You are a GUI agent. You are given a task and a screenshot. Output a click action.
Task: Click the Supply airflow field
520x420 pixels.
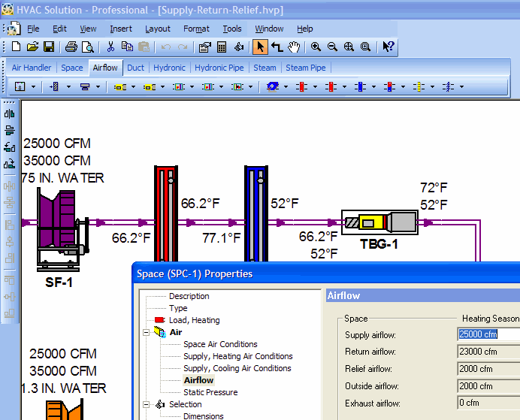pyautogui.click(x=488, y=334)
